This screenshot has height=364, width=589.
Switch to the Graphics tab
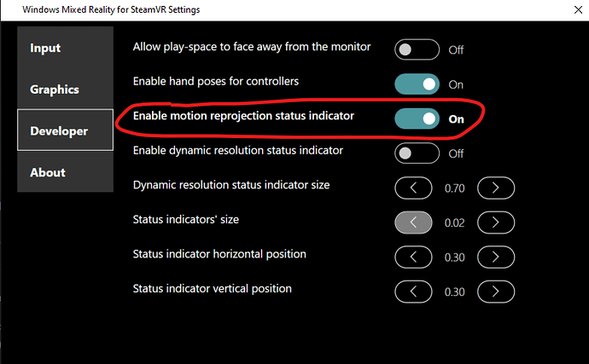(65, 90)
